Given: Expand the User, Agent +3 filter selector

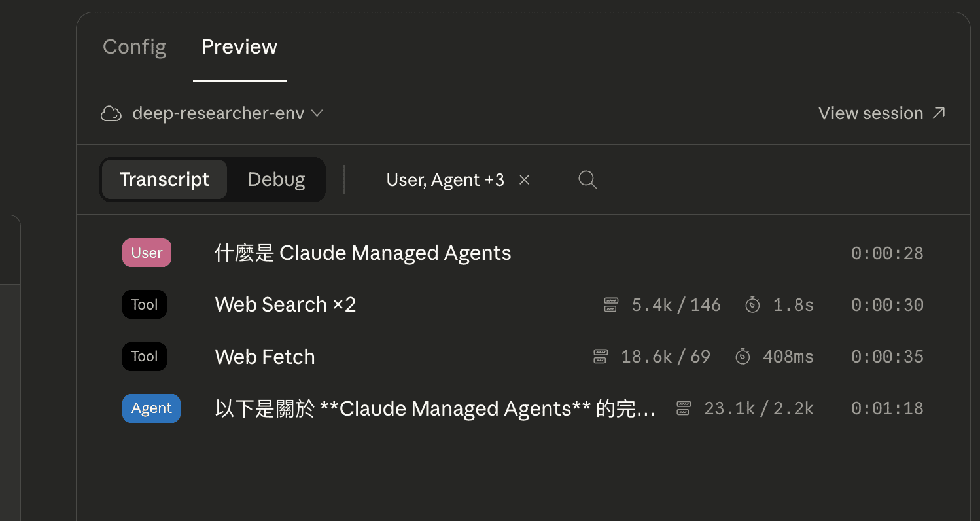Looking at the screenshot, I should 445,179.
